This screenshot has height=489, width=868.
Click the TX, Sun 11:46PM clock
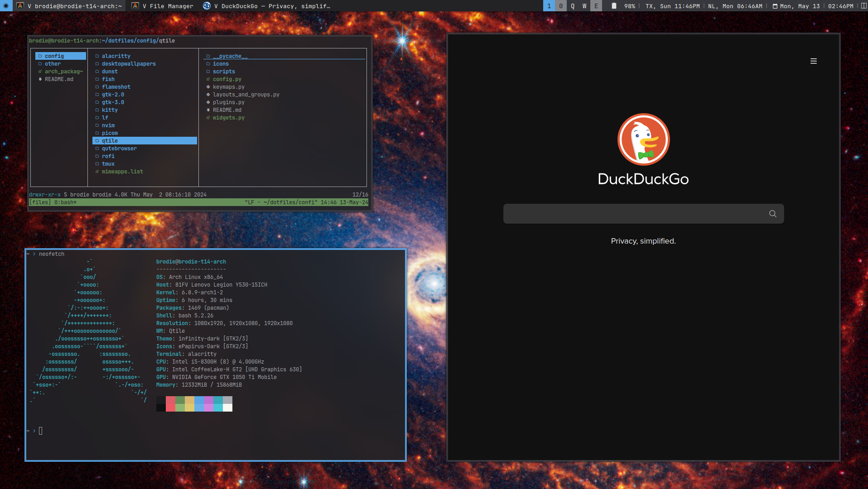coord(672,6)
